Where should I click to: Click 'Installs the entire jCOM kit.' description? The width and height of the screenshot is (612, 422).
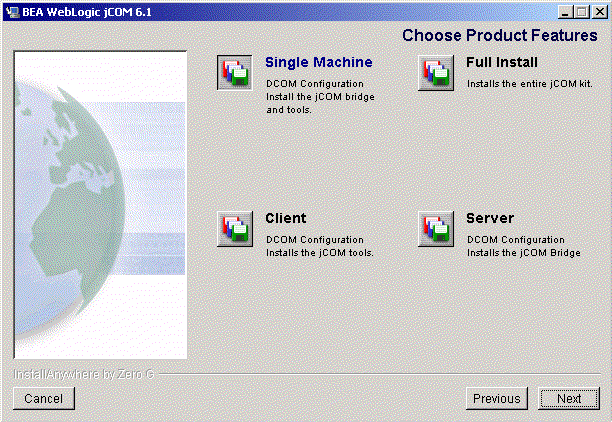click(530, 84)
